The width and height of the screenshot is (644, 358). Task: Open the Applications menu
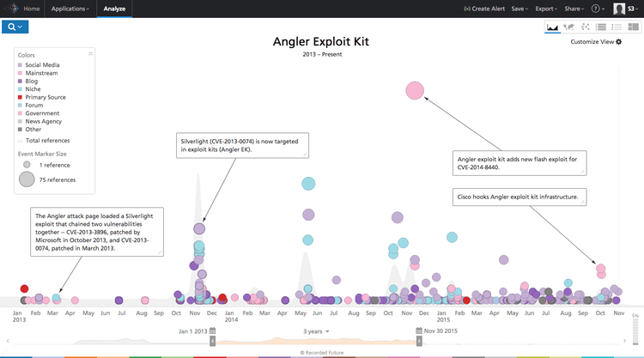tap(70, 9)
